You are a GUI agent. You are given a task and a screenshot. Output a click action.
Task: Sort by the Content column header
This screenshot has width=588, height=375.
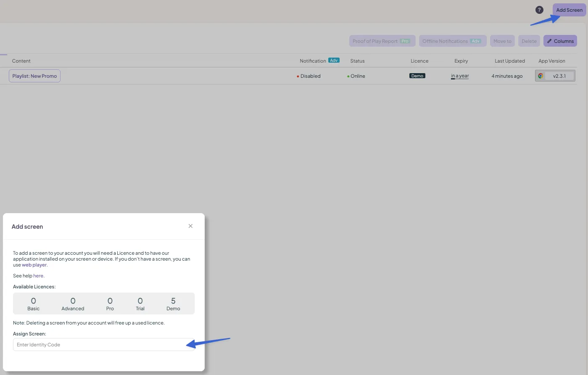tap(21, 61)
